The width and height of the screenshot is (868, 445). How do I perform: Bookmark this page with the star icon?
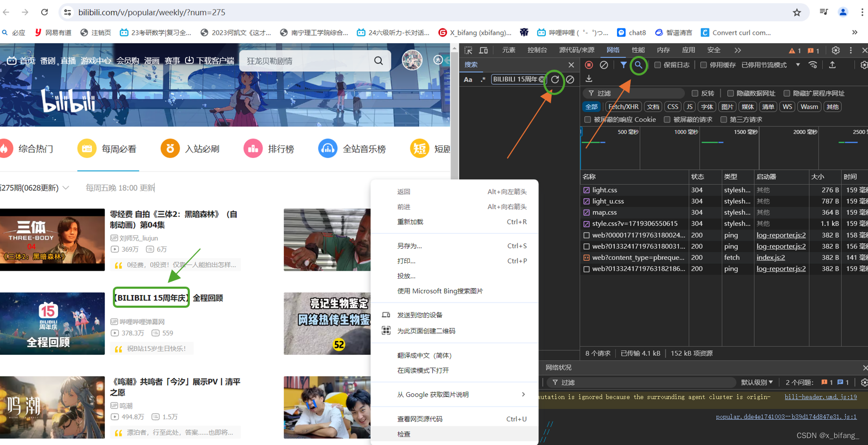click(x=797, y=12)
